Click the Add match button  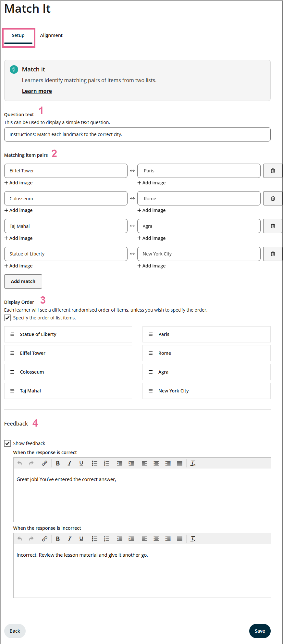pos(23,281)
